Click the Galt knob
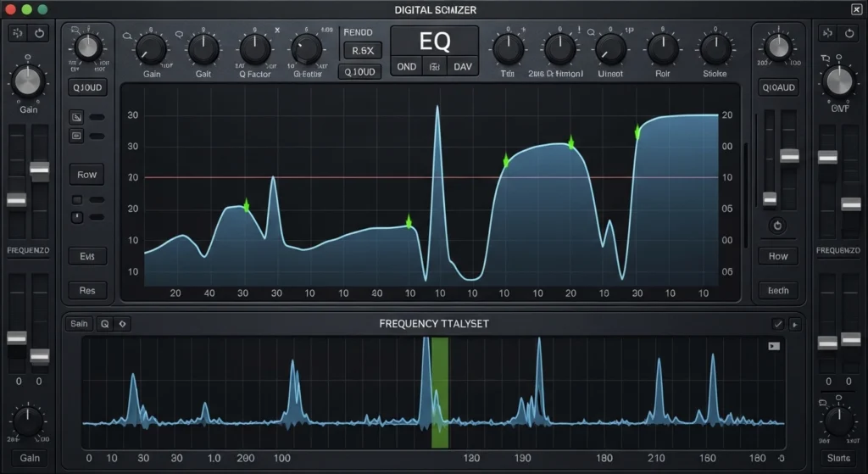The height and width of the screenshot is (474, 868). [x=203, y=50]
